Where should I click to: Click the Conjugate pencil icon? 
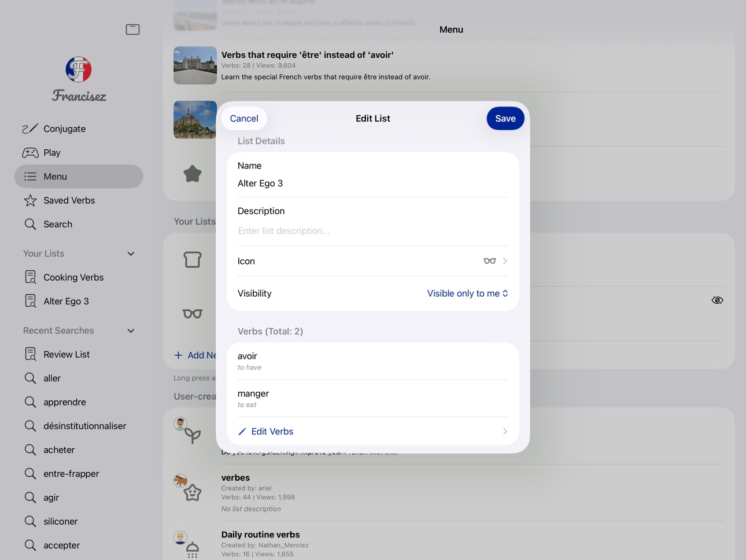(30, 128)
